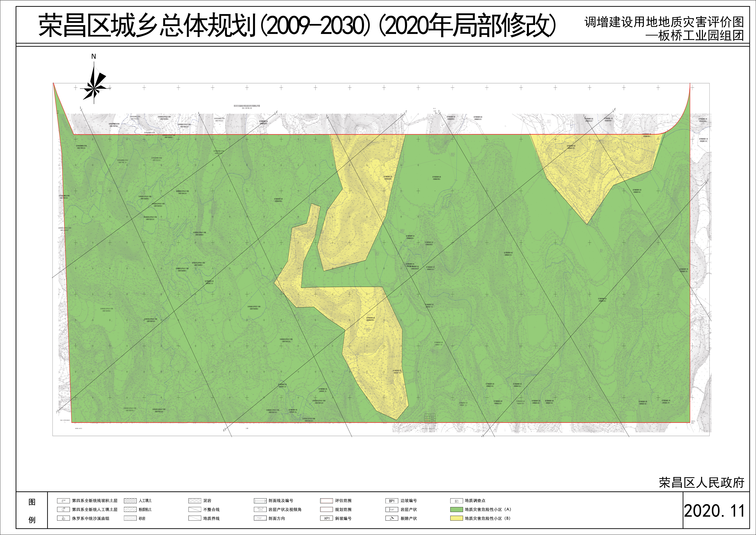Click the legend label 粉质粘土
The width and height of the screenshot is (756, 535).
[145, 510]
